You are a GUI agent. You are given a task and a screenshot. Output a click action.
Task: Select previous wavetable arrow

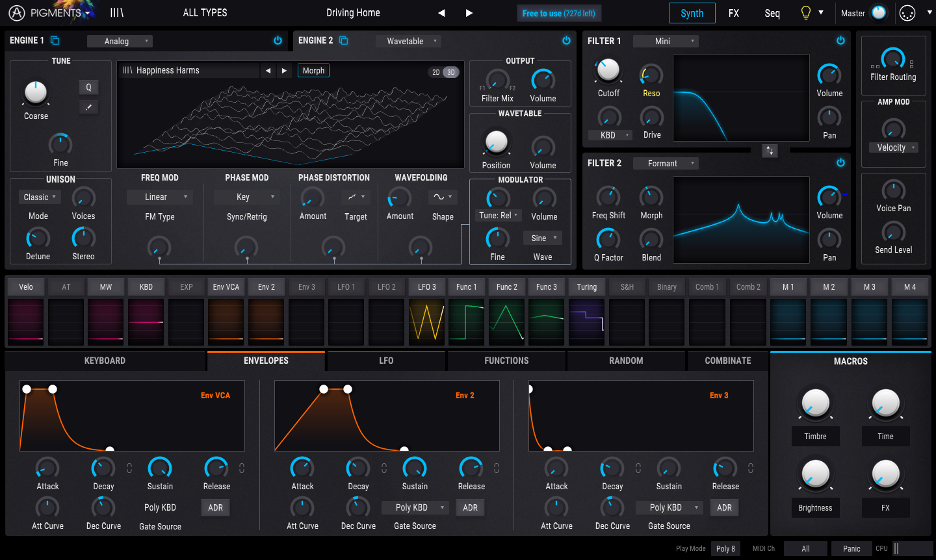[268, 71]
